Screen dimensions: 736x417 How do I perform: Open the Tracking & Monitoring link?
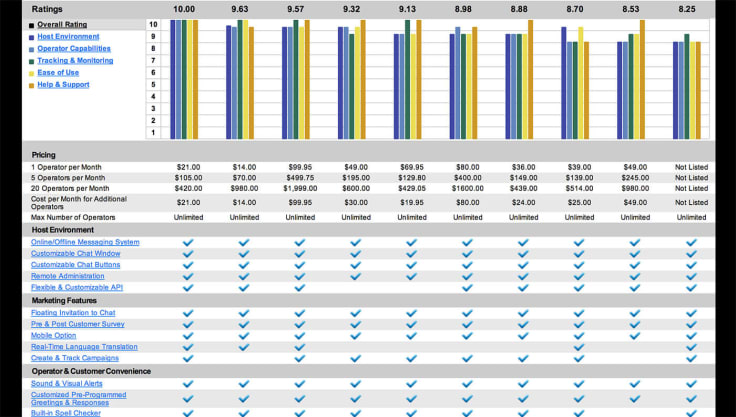(75, 61)
